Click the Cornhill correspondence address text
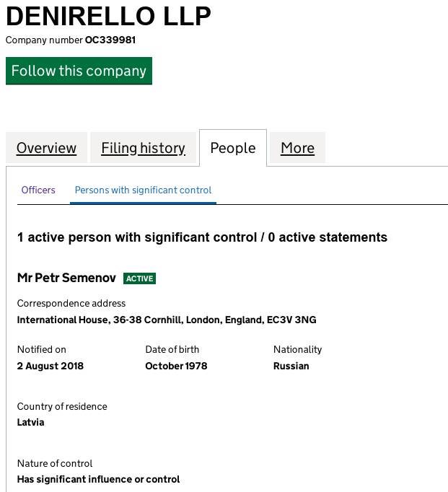 (166, 320)
